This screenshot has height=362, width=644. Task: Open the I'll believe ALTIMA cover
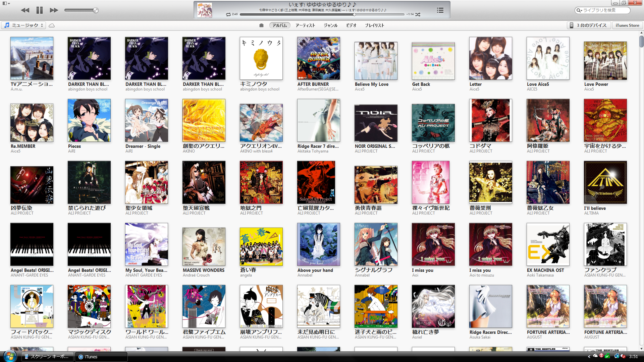tap(605, 182)
